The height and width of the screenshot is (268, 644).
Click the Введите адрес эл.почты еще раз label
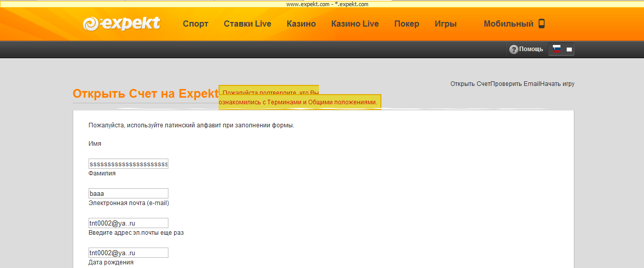pyautogui.click(x=136, y=233)
